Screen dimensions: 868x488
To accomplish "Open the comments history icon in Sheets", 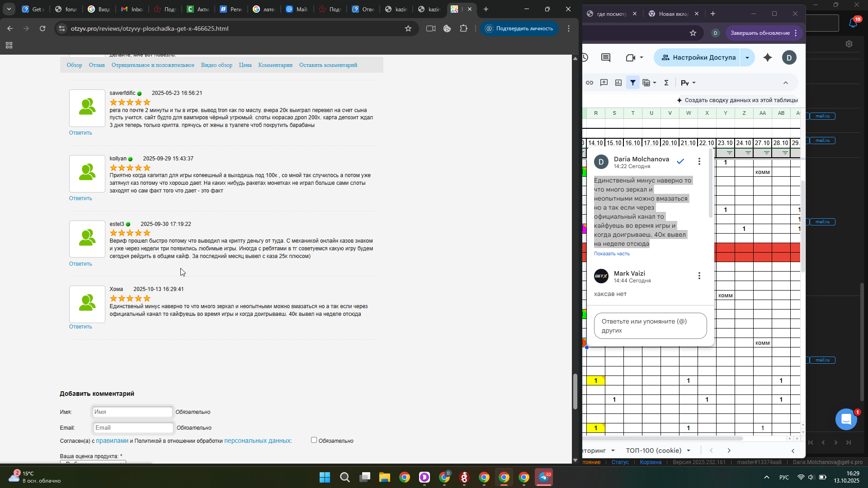I will point(606,57).
